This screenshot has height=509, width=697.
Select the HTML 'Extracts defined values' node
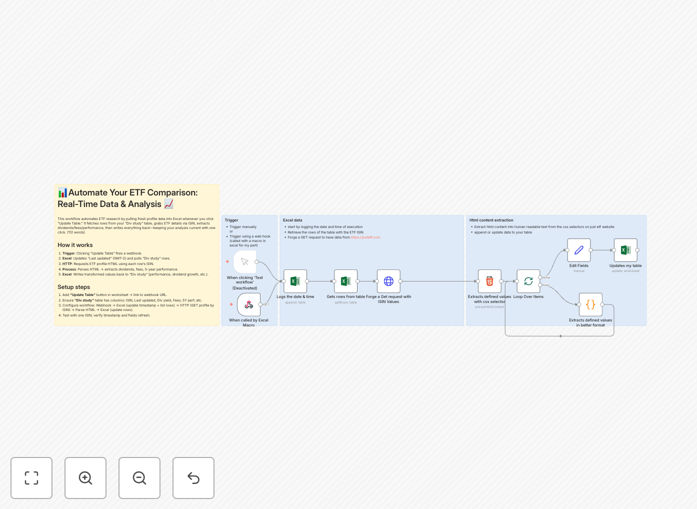[489, 281]
